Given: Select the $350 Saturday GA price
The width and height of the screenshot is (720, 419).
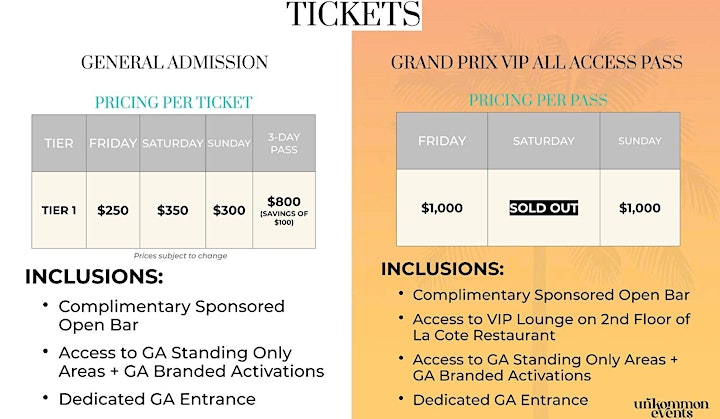Looking at the screenshot, I should (173, 210).
